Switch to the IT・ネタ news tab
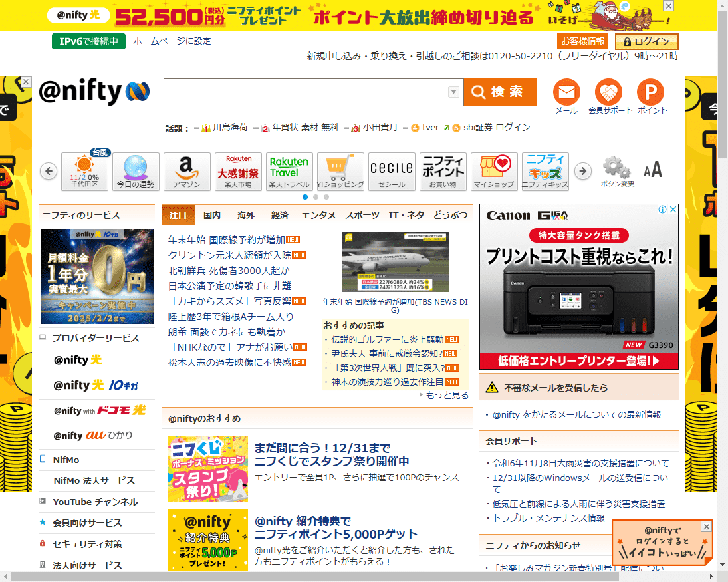 click(407, 215)
